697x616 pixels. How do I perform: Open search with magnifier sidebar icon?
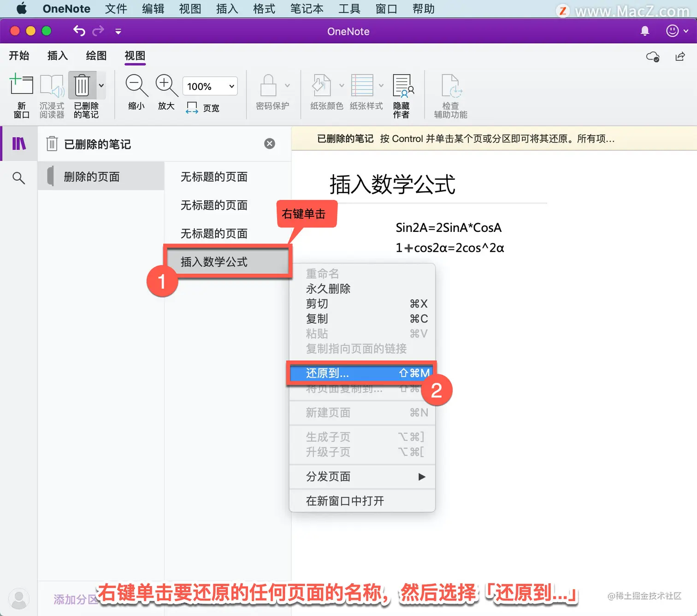coord(18,178)
